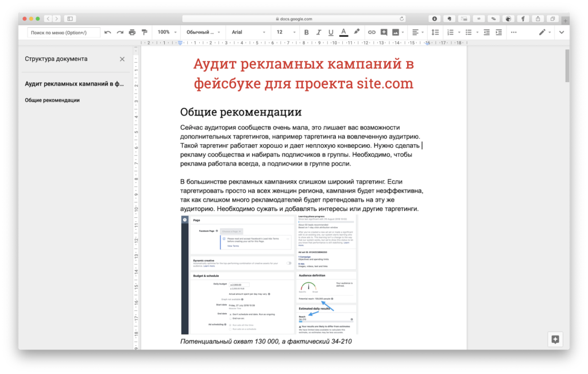Choose a different font than Arial
The image size is (588, 374).
pyautogui.click(x=248, y=32)
